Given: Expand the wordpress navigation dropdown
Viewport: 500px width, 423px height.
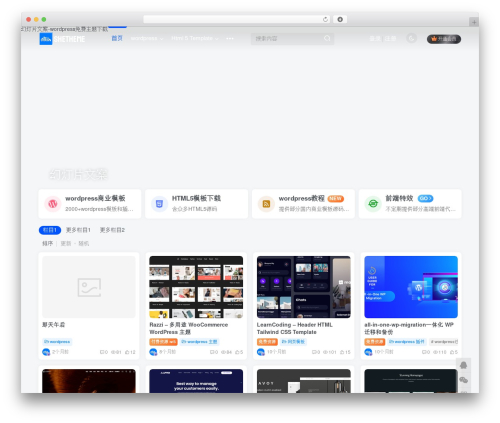Looking at the screenshot, I should (147, 38).
